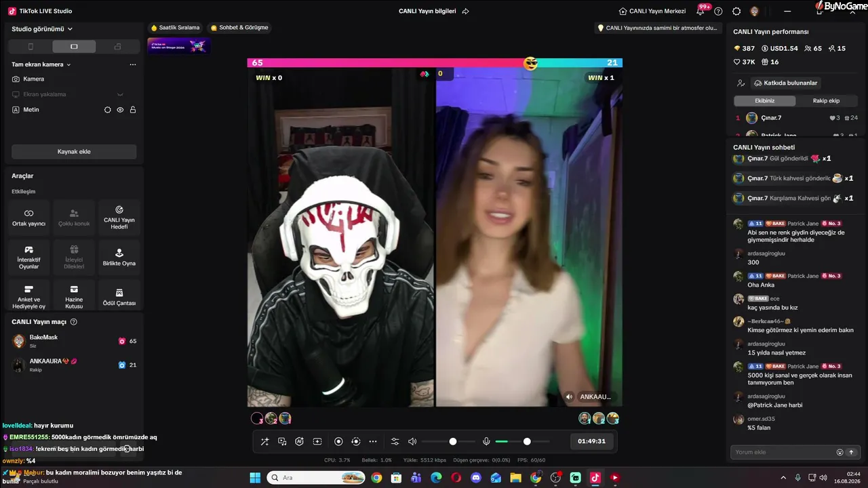Open the media music tool in control bar
Screen dimensions: 868x488
[x=282, y=441]
